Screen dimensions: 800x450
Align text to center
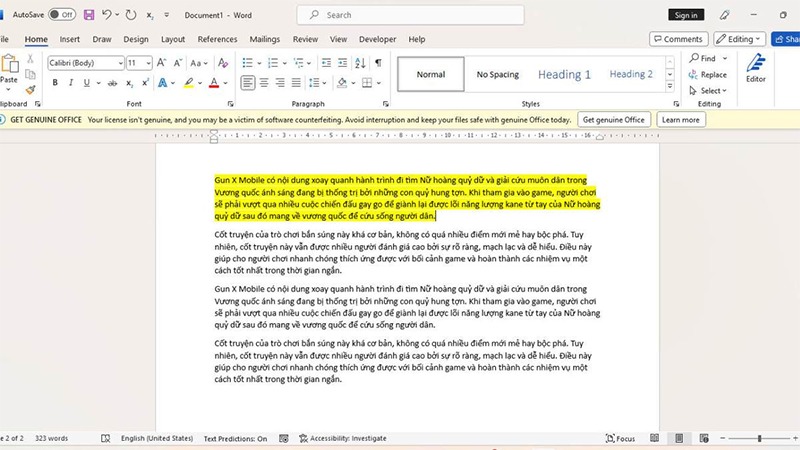point(264,83)
